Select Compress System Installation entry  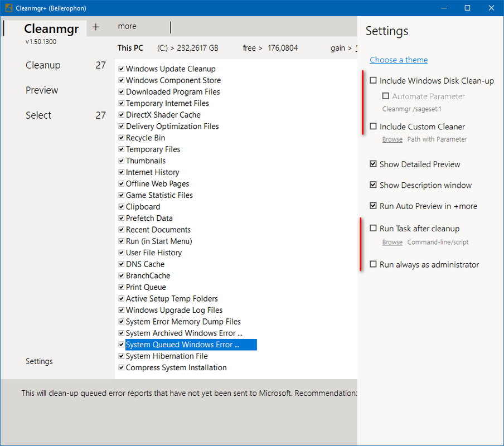tap(176, 367)
